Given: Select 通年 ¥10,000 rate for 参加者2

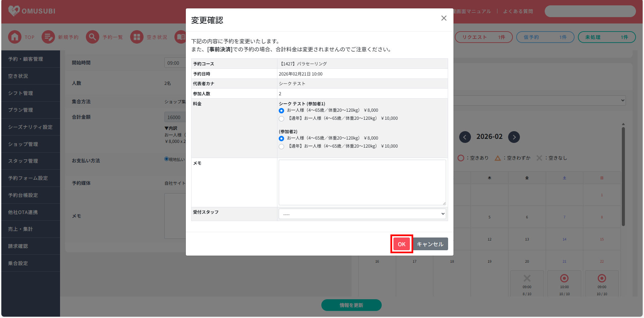Looking at the screenshot, I should tap(281, 147).
